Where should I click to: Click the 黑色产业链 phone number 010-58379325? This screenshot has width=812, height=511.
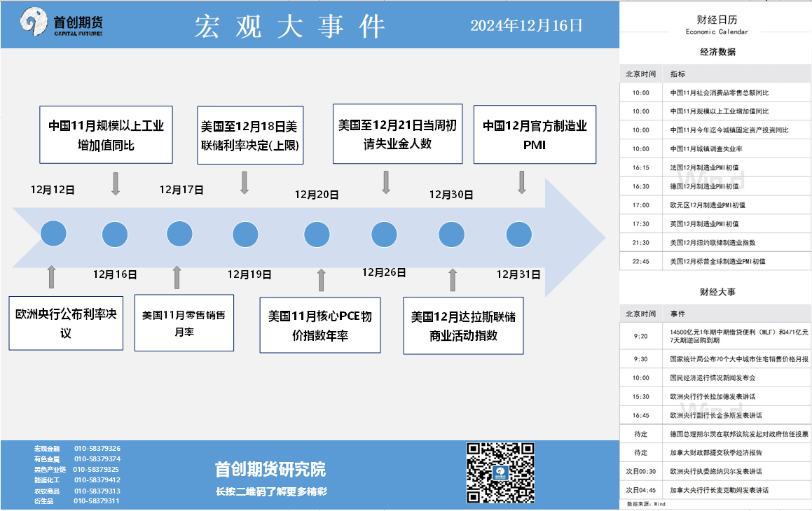(x=96, y=470)
